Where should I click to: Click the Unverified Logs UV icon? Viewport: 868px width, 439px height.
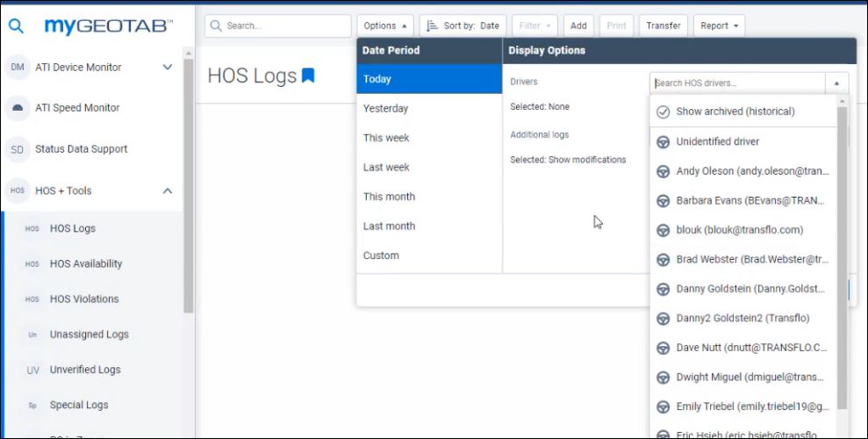click(32, 370)
